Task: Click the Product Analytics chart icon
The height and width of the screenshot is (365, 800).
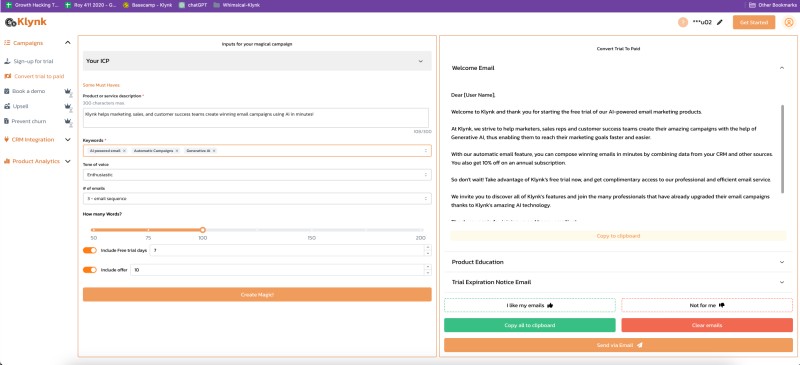Action: point(7,161)
